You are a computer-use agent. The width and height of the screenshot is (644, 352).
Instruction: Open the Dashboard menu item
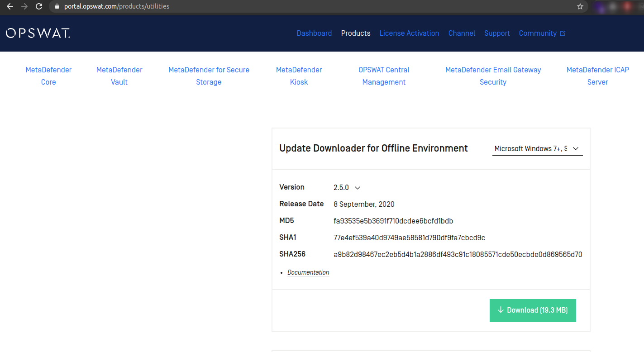[314, 33]
